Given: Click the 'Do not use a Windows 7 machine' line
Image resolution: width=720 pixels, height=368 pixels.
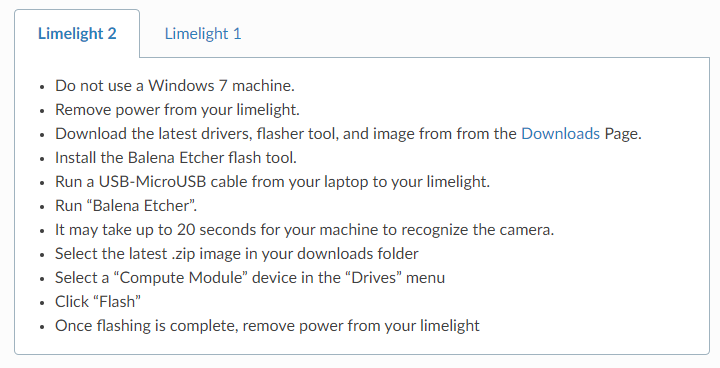Looking at the screenshot, I should pyautogui.click(x=175, y=85).
